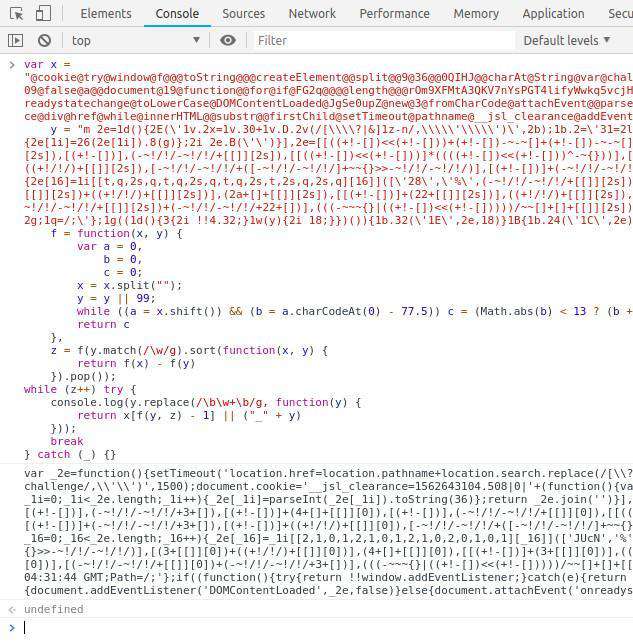Viewport: 633px width, 644px height.
Task: Focus the Filter input field
Action: click(x=382, y=40)
